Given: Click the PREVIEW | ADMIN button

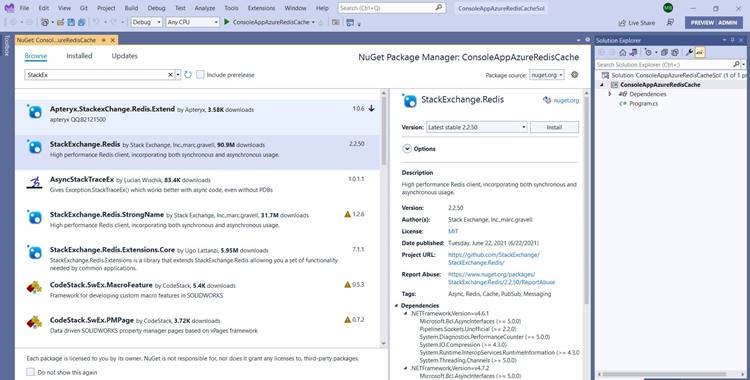Looking at the screenshot, I should [714, 22].
